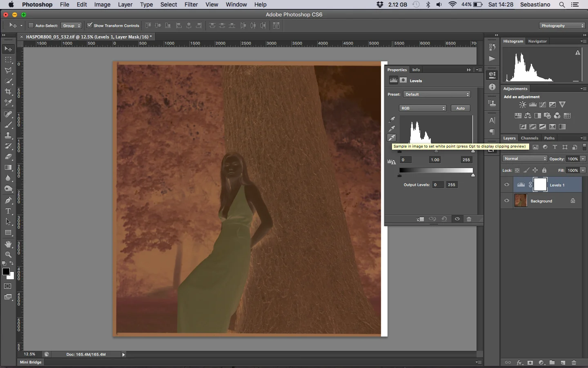Open the RGB channel dropdown
Screen dimensions: 588x368
tap(423, 108)
